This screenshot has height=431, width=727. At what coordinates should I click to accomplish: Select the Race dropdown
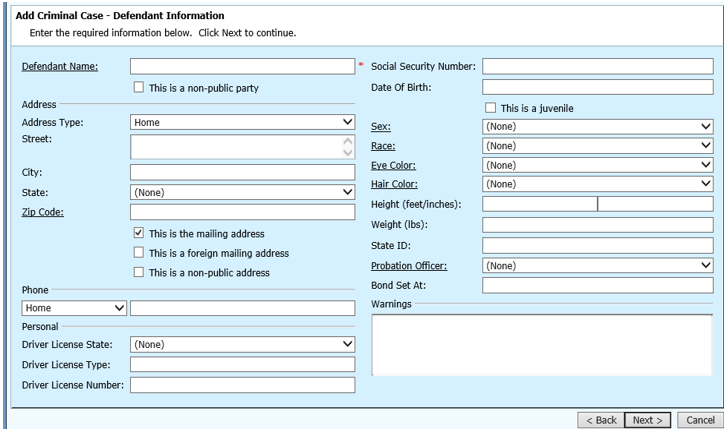pos(597,146)
